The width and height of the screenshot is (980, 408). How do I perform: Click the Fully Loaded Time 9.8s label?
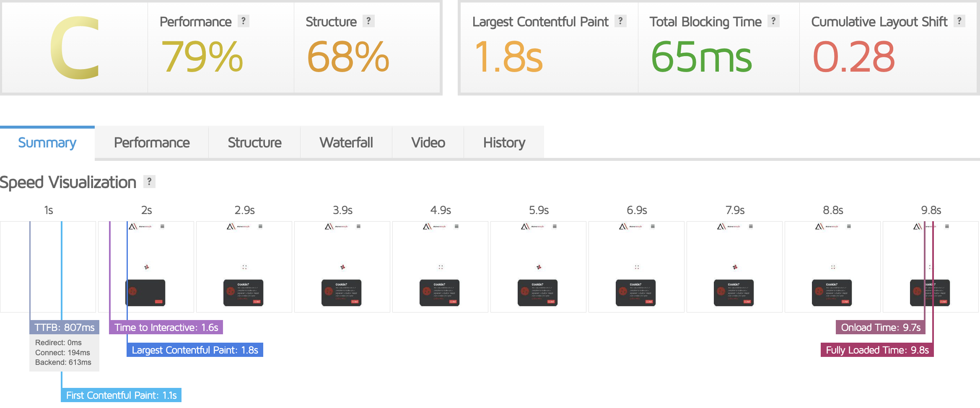point(877,350)
